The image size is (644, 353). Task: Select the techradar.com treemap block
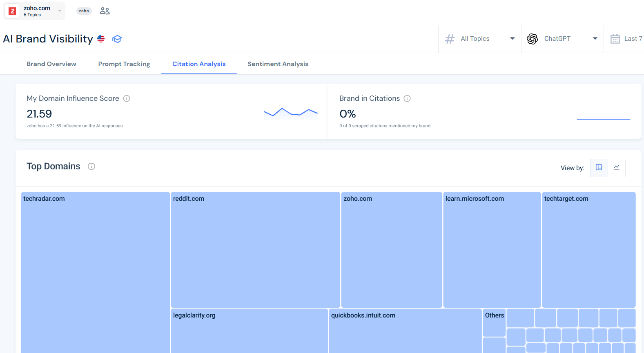[95, 273]
